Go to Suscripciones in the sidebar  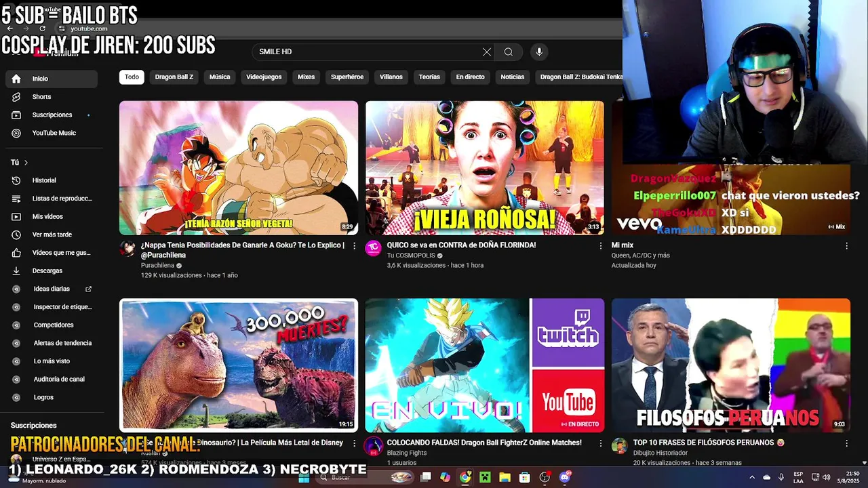(52, 115)
